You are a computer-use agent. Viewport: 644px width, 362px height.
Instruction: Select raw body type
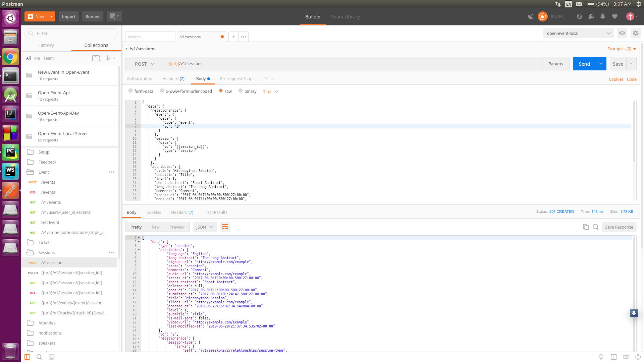point(221,90)
